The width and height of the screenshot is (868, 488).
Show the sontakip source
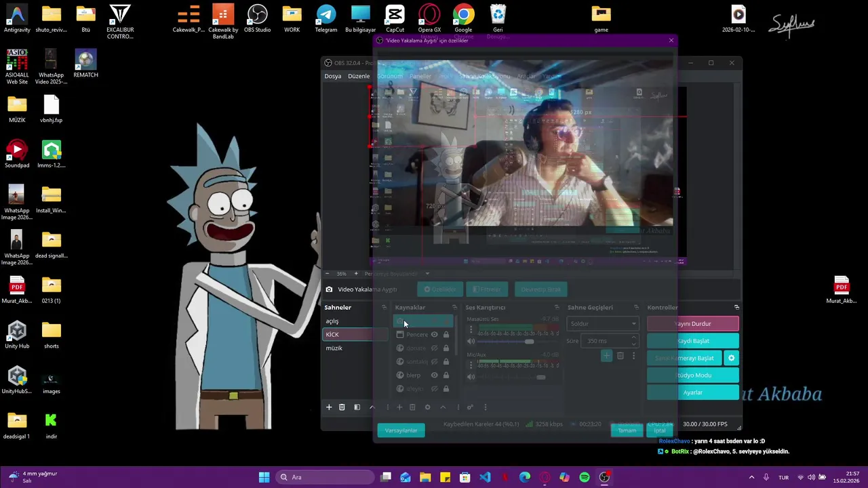pos(435,362)
